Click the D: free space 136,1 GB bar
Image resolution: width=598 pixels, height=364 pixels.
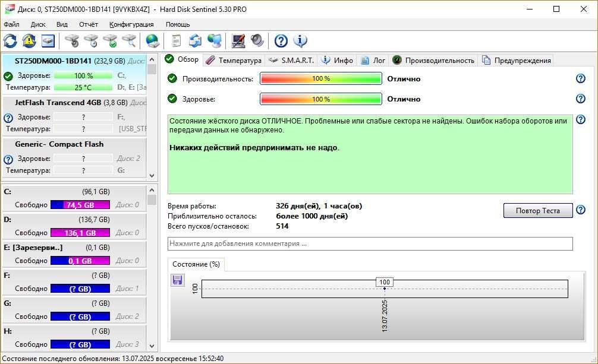80,233
